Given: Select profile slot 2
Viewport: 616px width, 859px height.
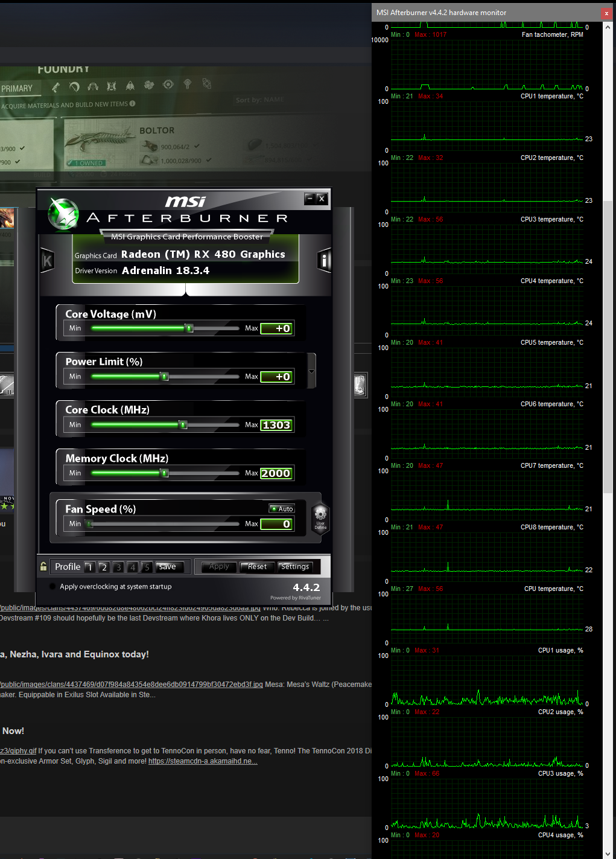Looking at the screenshot, I should (x=104, y=567).
